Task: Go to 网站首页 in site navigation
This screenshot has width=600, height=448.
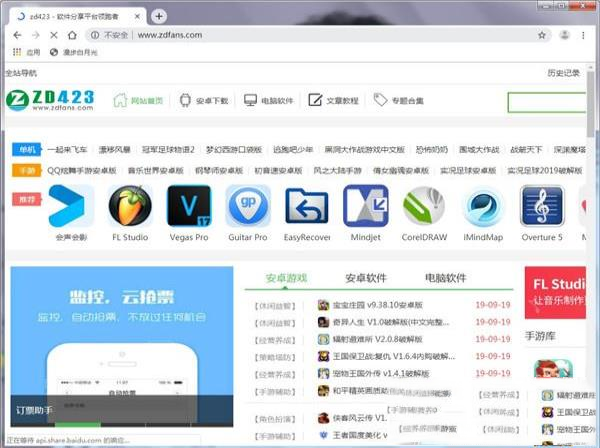Action: [x=138, y=101]
